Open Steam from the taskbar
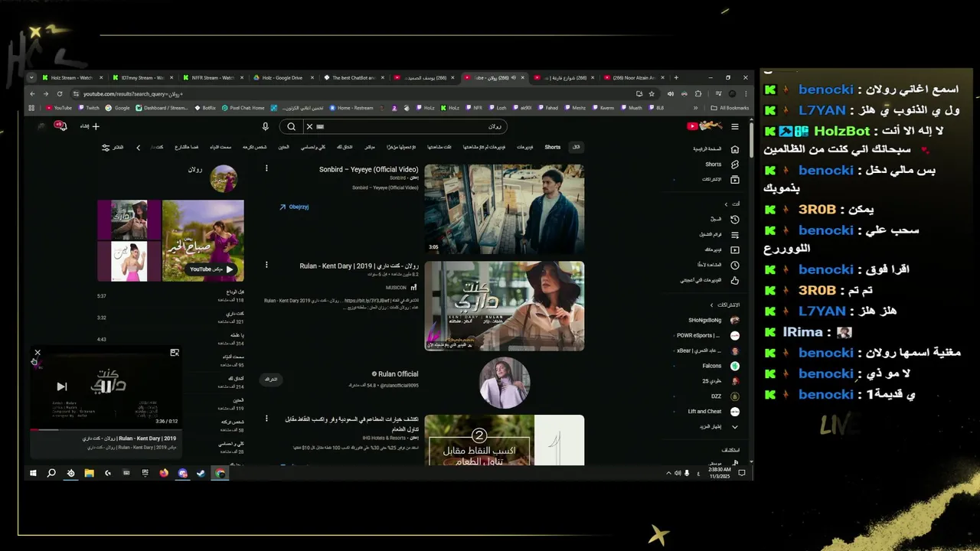 click(201, 473)
